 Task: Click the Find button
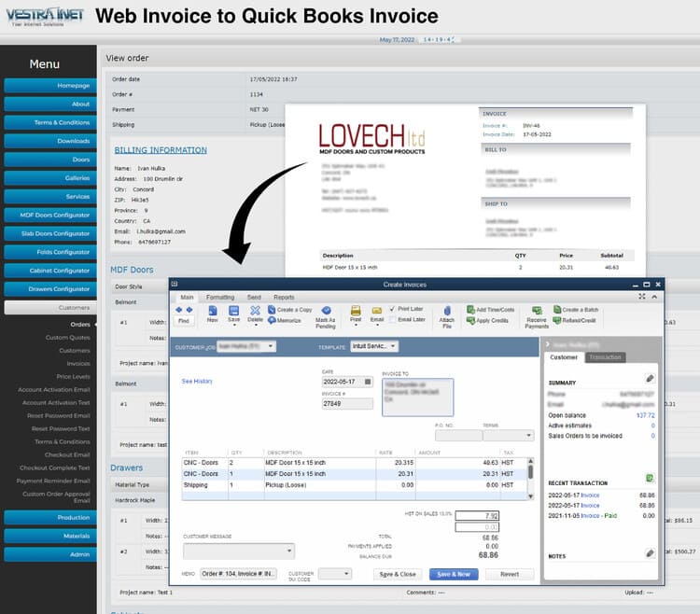click(184, 321)
